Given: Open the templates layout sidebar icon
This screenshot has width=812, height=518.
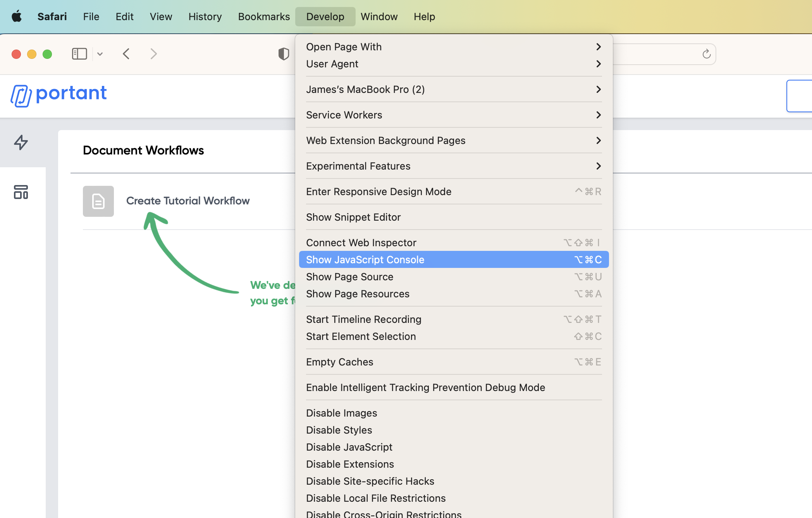Looking at the screenshot, I should tap(21, 192).
